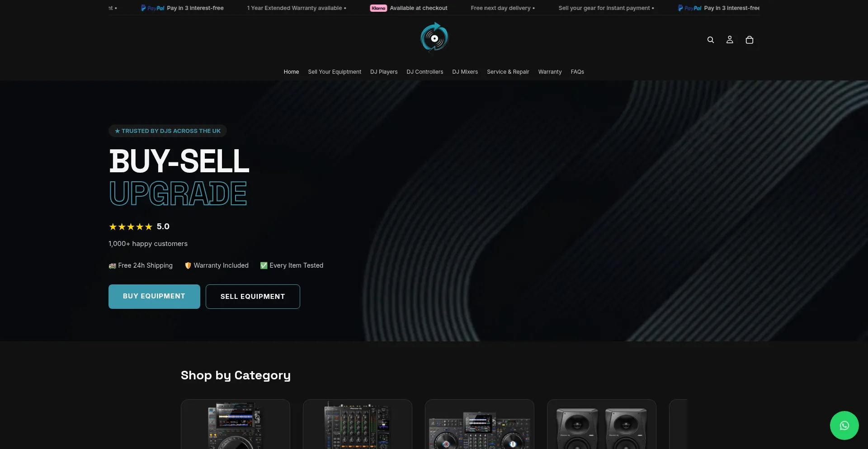The image size is (868, 449).
Task: Open the DJ Players menu item
Action: tap(384, 72)
